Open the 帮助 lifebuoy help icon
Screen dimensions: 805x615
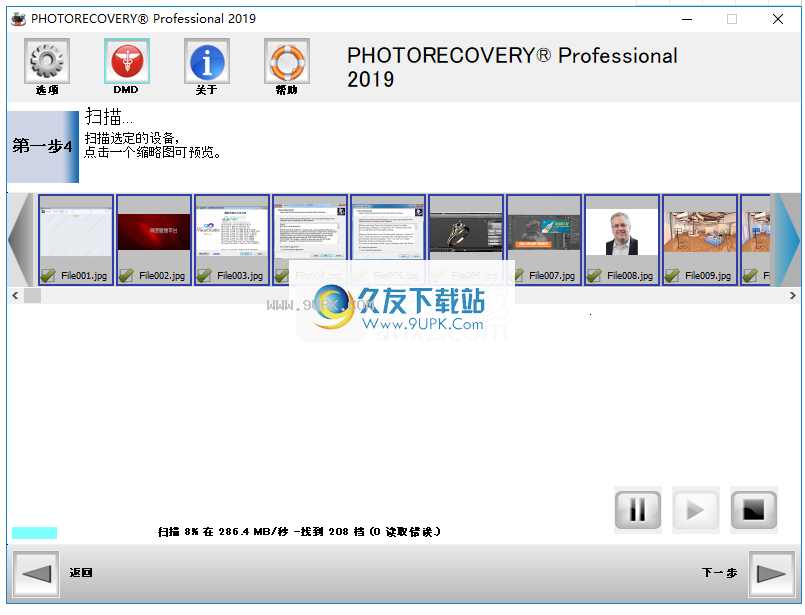click(287, 61)
